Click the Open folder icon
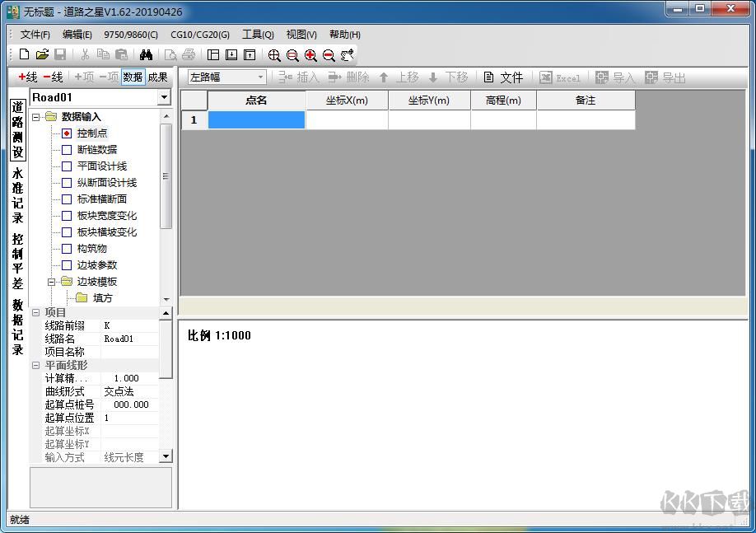This screenshot has width=756, height=533. [x=42, y=55]
